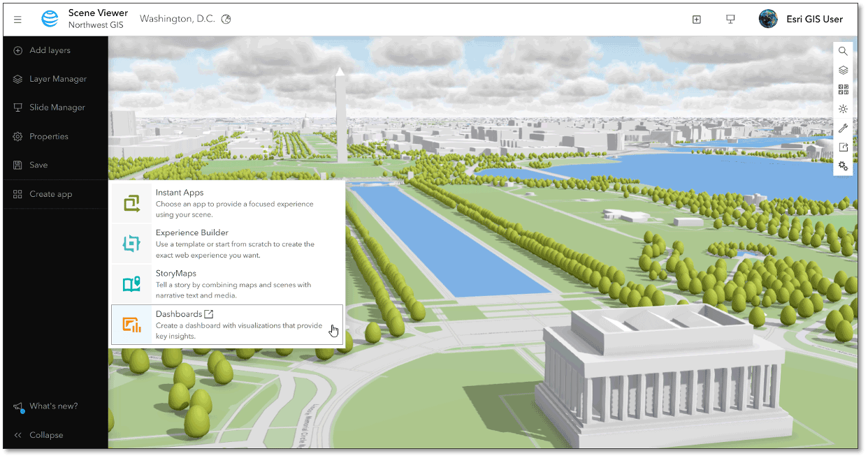868x458 pixels.
Task: Click the Properties gear icon
Action: tap(18, 136)
